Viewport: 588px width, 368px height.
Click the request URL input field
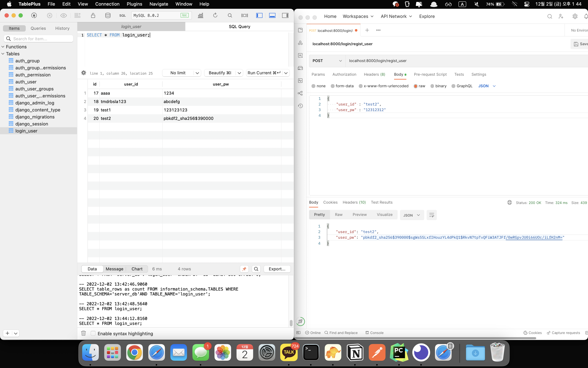pos(467,61)
